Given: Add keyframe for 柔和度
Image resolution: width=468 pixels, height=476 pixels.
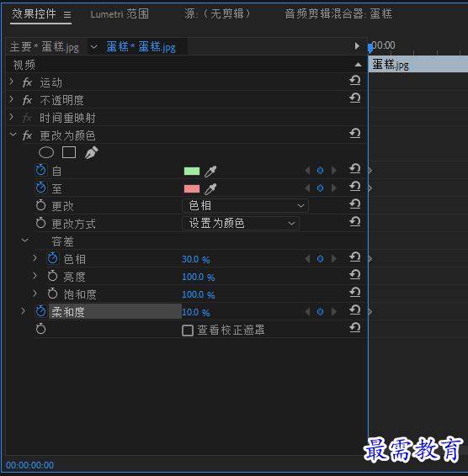Looking at the screenshot, I should tap(320, 312).
